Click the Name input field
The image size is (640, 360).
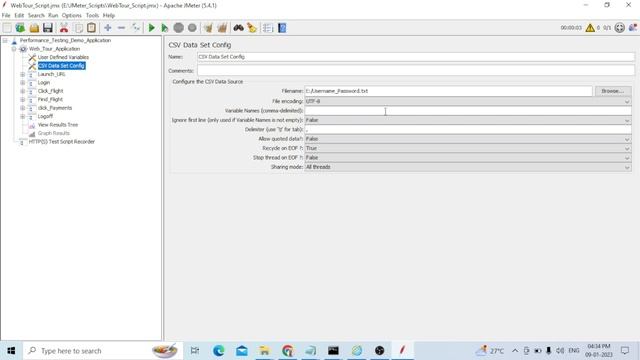pyautogui.click(x=416, y=57)
